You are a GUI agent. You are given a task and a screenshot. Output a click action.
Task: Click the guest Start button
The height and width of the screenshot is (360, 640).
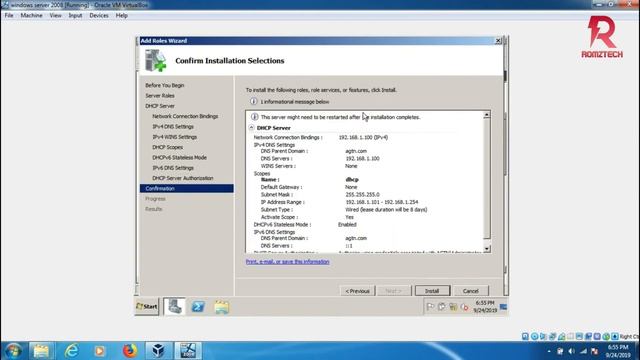click(x=147, y=307)
